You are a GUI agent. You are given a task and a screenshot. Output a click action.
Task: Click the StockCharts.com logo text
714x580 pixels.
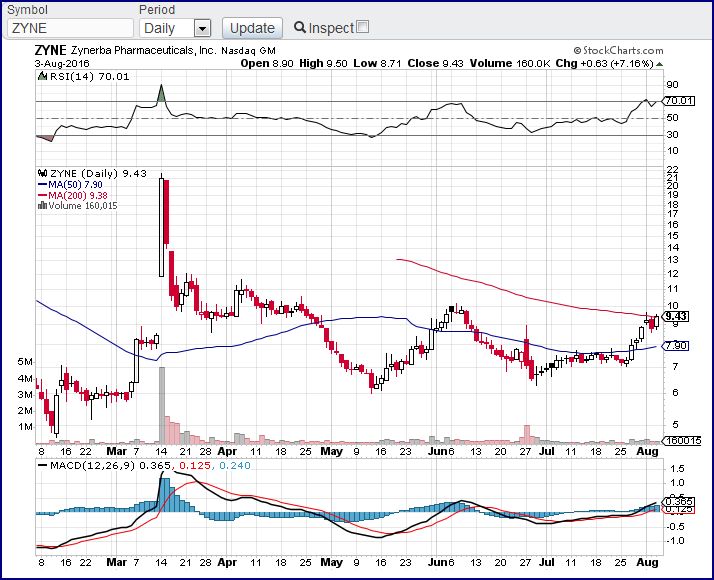point(618,51)
